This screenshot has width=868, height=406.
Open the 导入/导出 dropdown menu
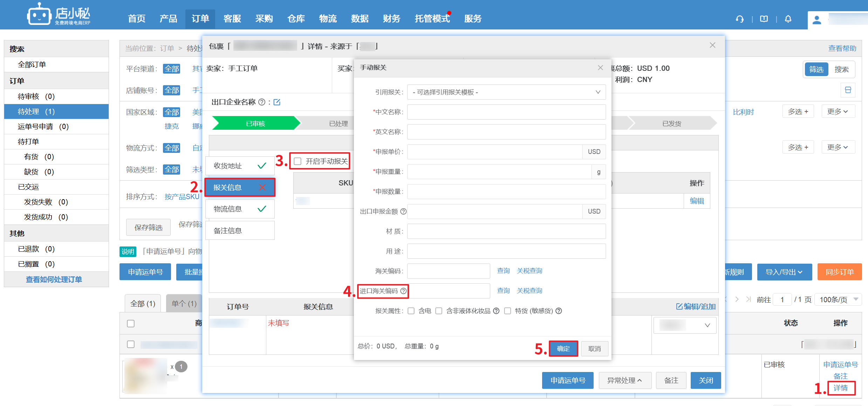pos(784,272)
